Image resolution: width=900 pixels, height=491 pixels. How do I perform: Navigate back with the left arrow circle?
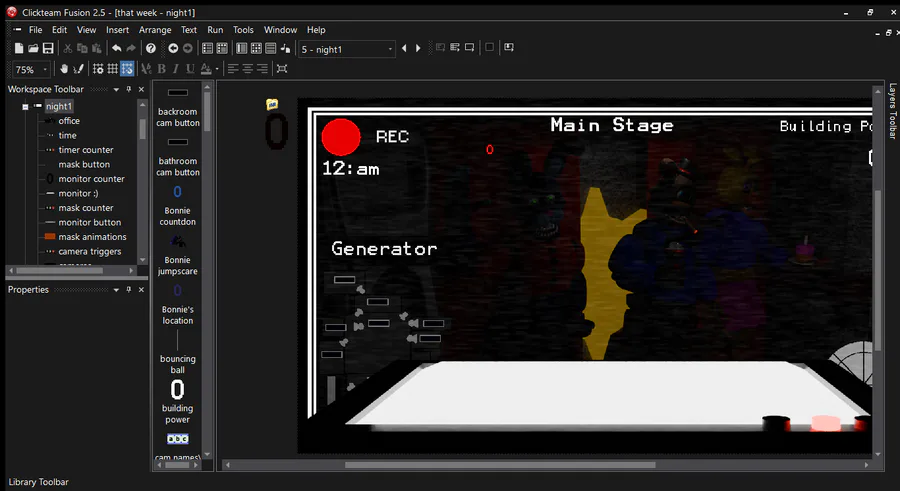click(x=173, y=48)
